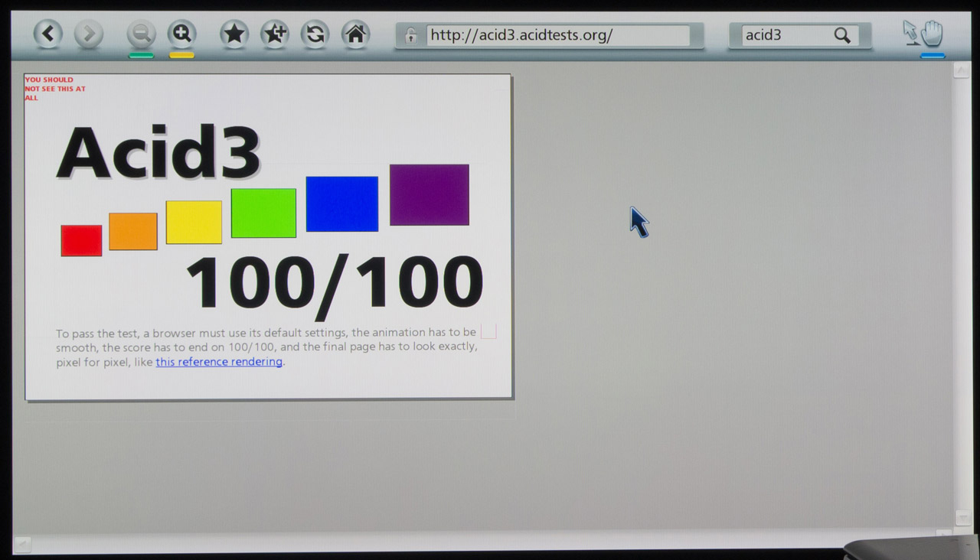Image resolution: width=980 pixels, height=560 pixels.
Task: Click the green square
Action: [263, 213]
